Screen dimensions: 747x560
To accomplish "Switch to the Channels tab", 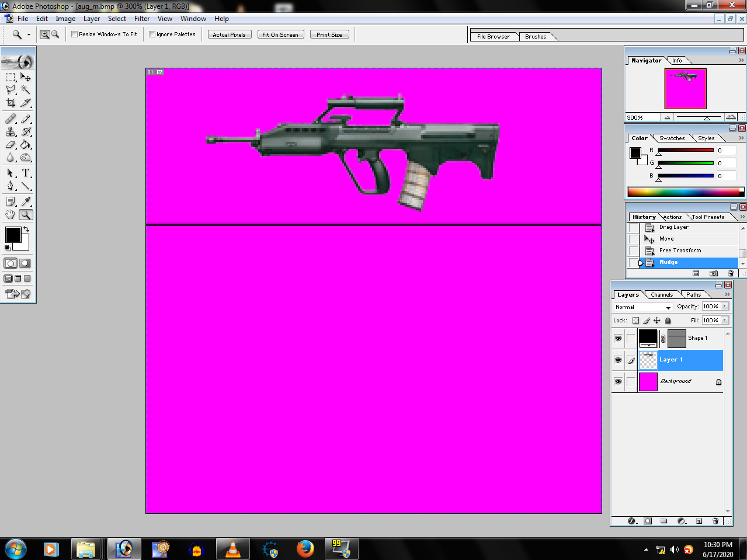I will (x=661, y=294).
